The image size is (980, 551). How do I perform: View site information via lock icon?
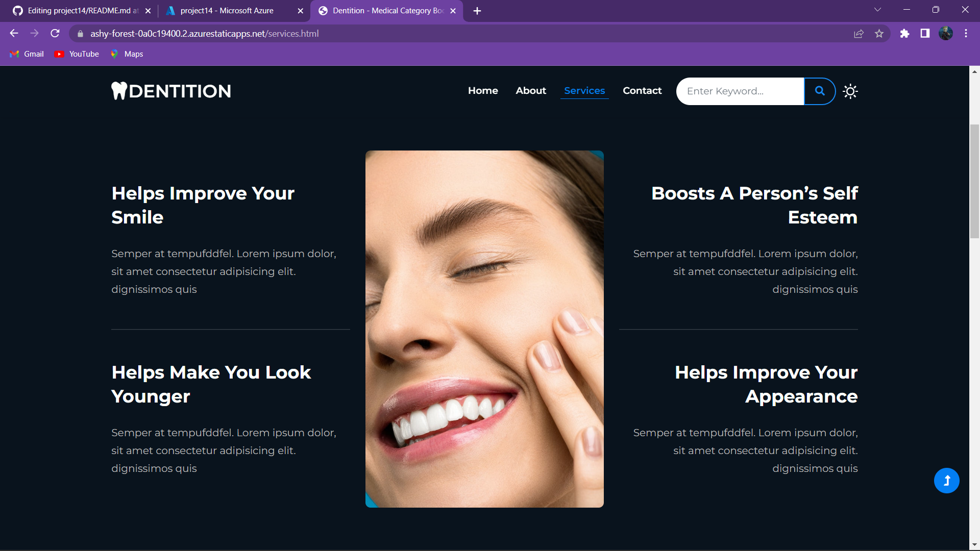tap(80, 34)
